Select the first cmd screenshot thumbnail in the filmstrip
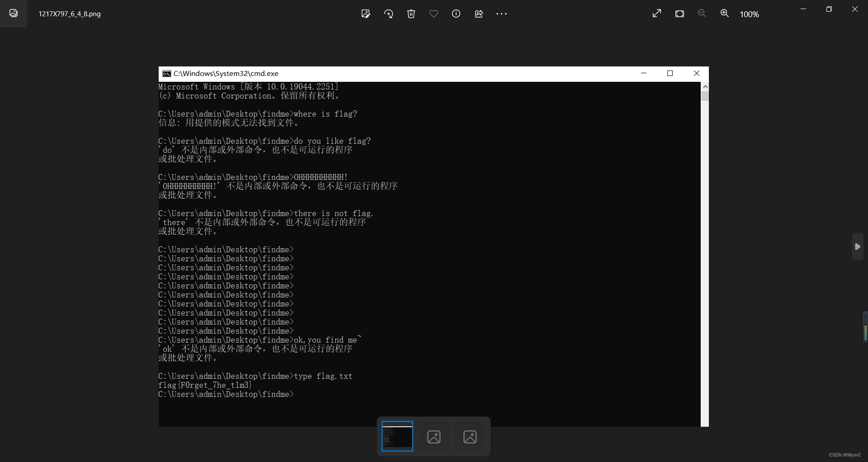Screen dimensions: 868x462 point(397,436)
